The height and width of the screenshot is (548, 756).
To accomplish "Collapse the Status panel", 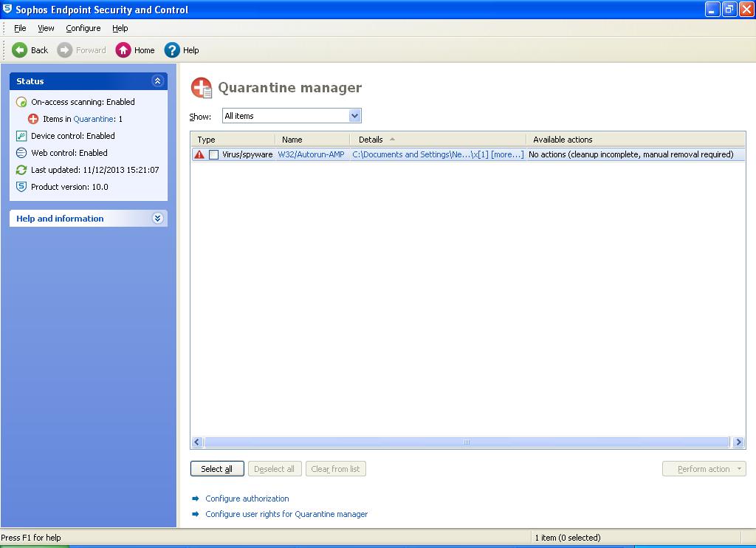I will click(x=158, y=81).
